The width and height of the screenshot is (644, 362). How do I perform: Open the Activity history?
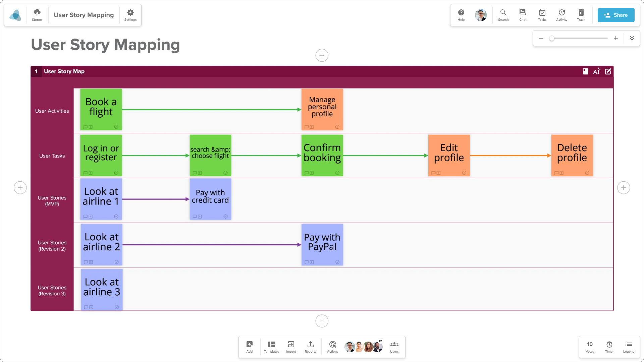[x=561, y=15]
